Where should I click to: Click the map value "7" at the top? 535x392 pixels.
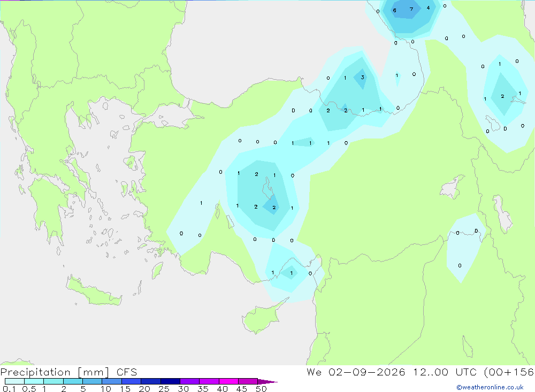[x=411, y=9]
